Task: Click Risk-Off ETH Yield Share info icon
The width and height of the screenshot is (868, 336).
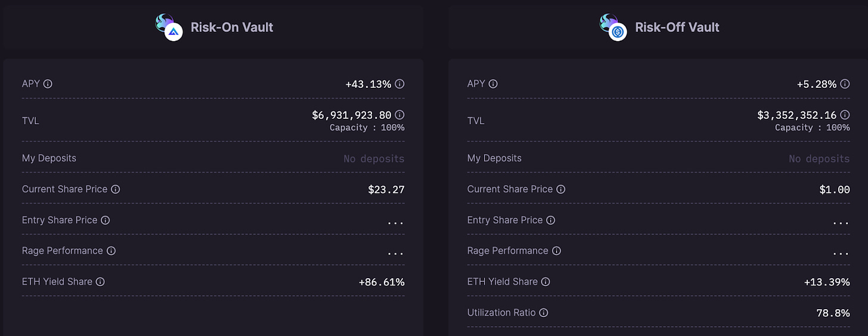Action: 545,282
